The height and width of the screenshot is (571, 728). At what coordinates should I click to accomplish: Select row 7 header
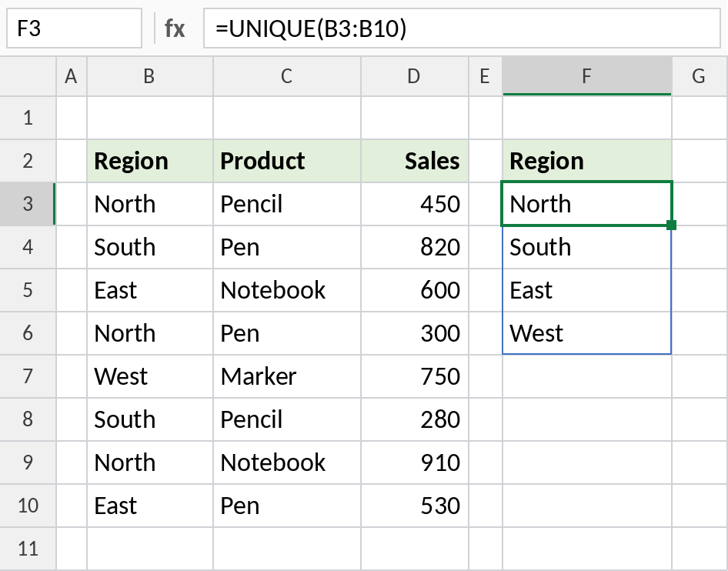pyautogui.click(x=28, y=376)
